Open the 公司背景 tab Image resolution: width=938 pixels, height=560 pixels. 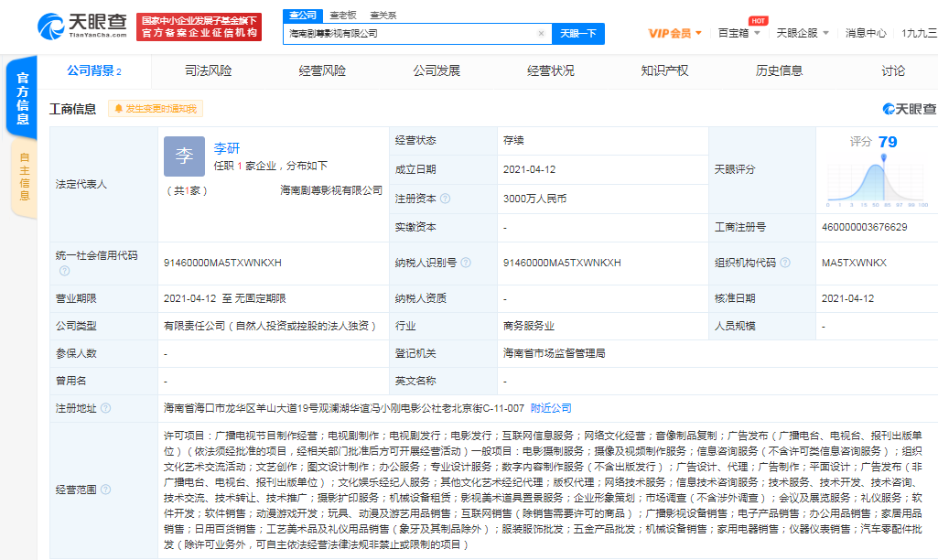point(94,71)
